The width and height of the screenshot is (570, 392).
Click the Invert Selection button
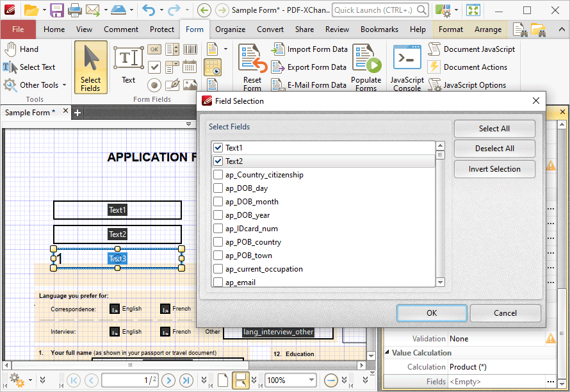tap(494, 169)
